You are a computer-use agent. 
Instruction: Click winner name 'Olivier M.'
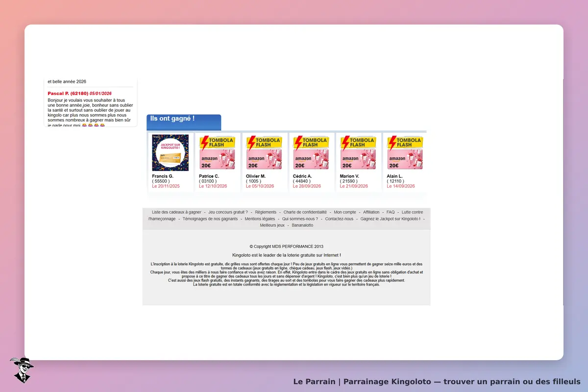pos(256,176)
